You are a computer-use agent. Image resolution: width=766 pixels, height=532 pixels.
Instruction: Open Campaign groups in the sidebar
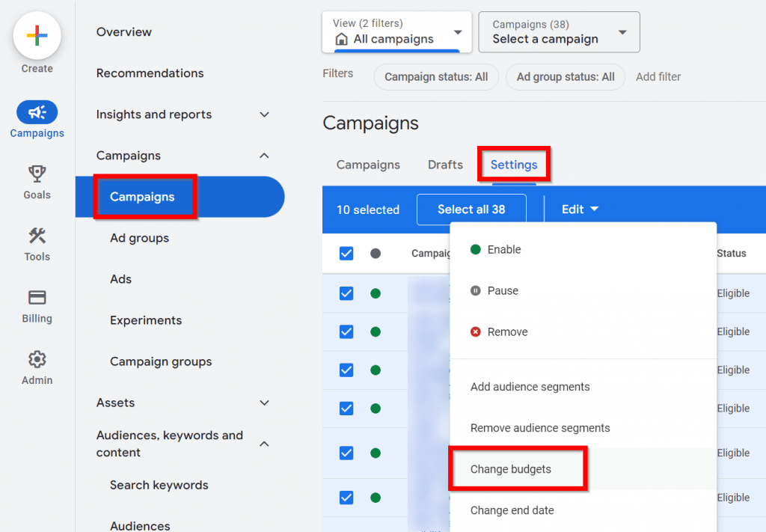point(161,361)
